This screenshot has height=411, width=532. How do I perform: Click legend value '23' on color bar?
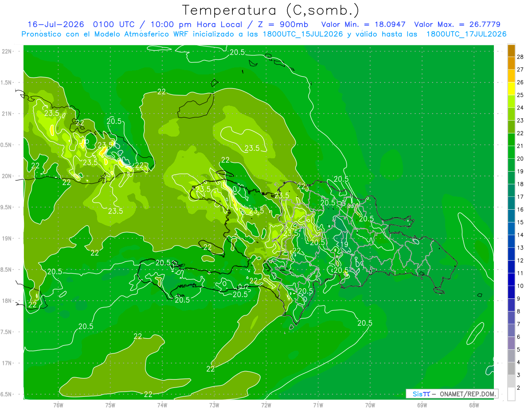(x=521, y=121)
